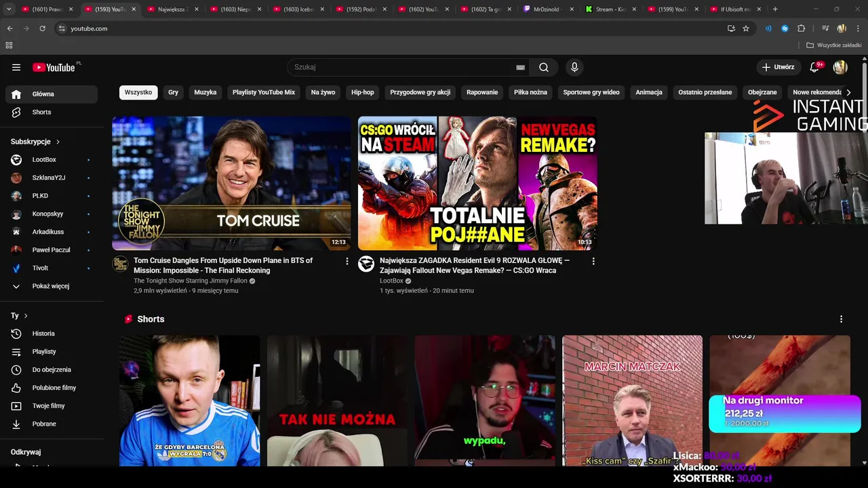Open the browser extensions puzzle icon
Screen dimensions: 868x488
[801, 28]
